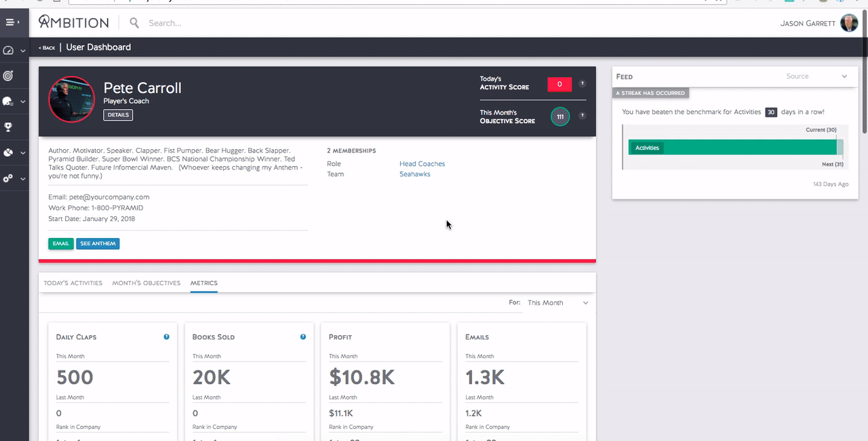This screenshot has width=868, height=441.
Task: Switch to Month's Objectives tab
Action: click(146, 283)
